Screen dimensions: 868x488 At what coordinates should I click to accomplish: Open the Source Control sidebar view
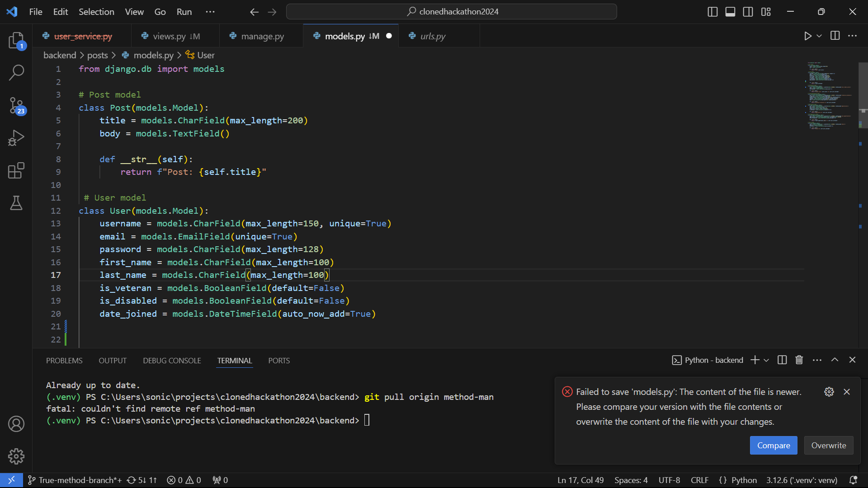pyautogui.click(x=16, y=106)
